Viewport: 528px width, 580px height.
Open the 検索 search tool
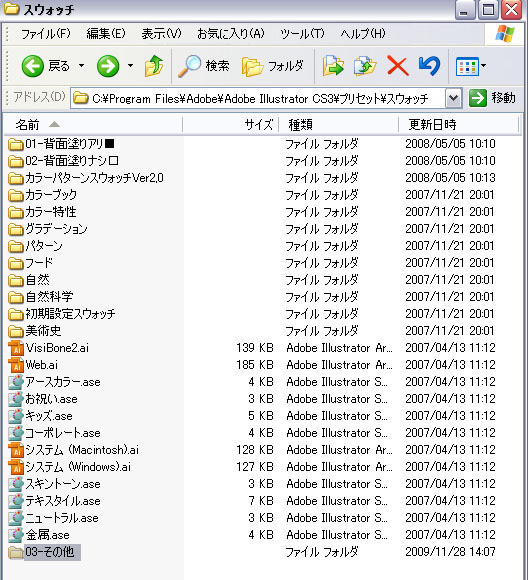204,66
